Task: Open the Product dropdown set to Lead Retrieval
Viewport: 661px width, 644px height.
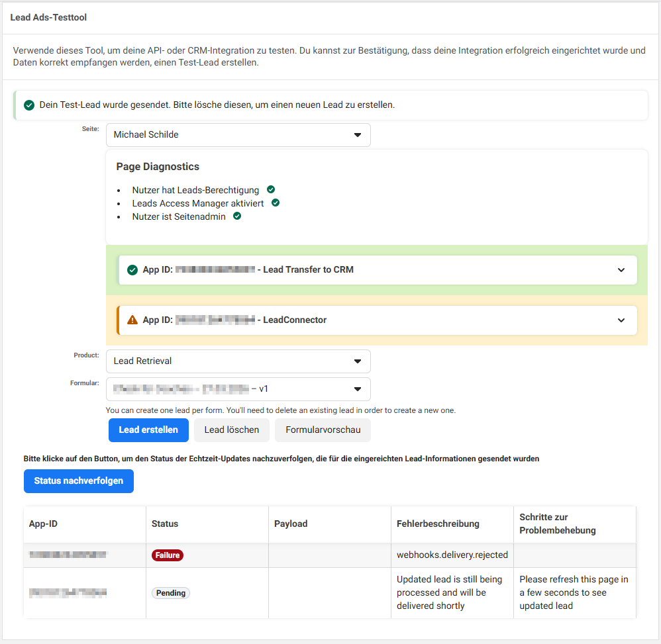Action: 238,361
